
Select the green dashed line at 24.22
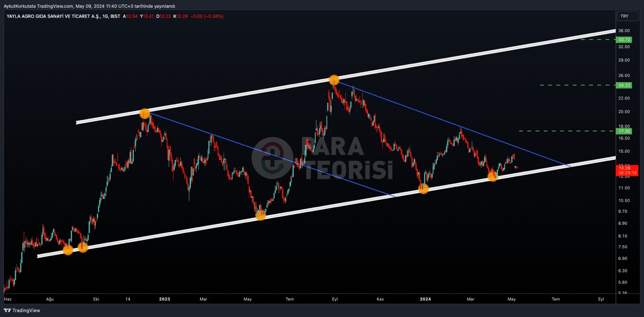578,85
